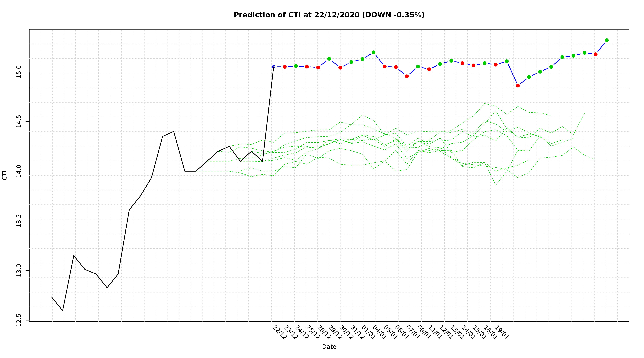The width and height of the screenshot is (644, 358).
Task: Click the green peak dot above 04/01
Action: (x=374, y=52)
